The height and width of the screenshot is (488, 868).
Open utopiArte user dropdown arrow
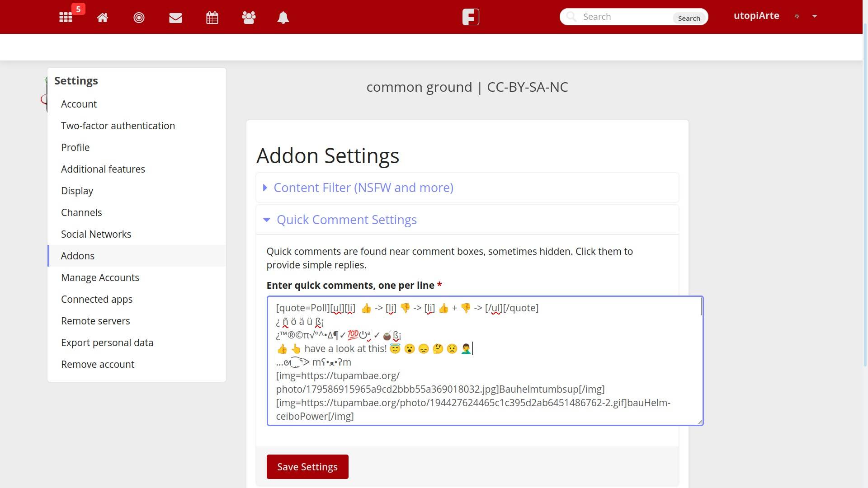click(815, 16)
